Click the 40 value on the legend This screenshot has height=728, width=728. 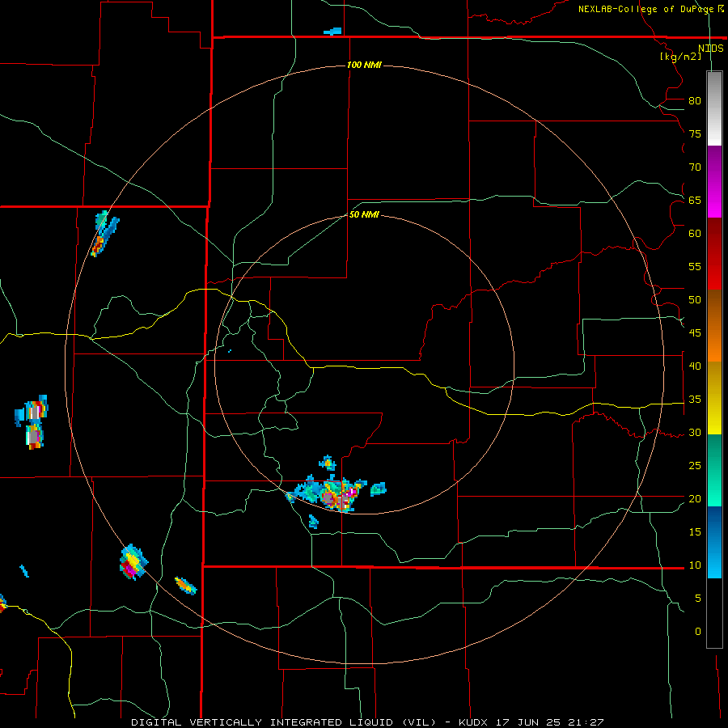point(695,366)
